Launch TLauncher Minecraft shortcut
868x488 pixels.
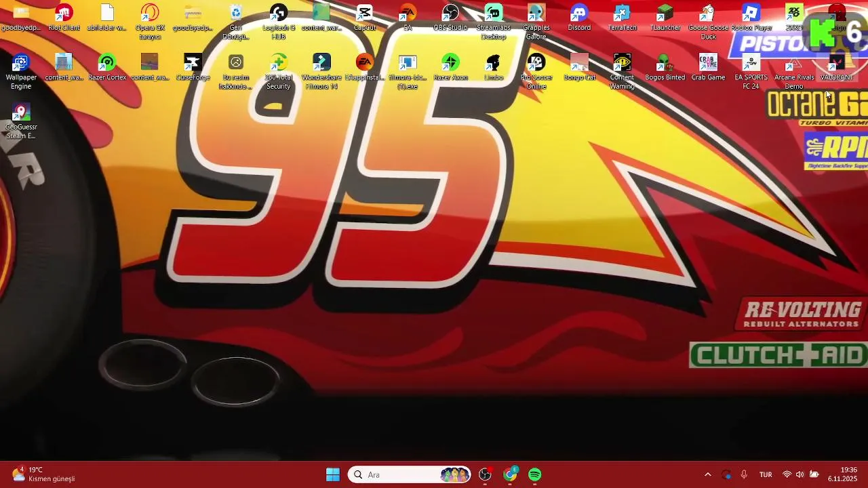(x=665, y=18)
